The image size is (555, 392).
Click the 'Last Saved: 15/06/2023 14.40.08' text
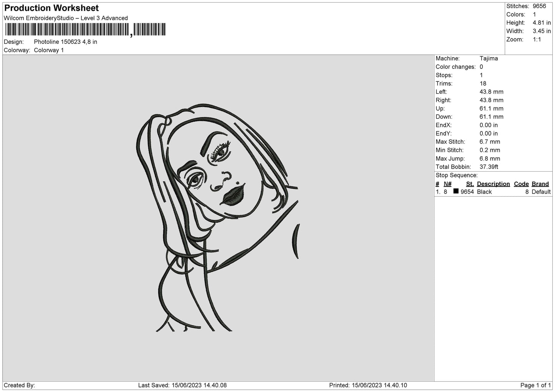coord(182,385)
